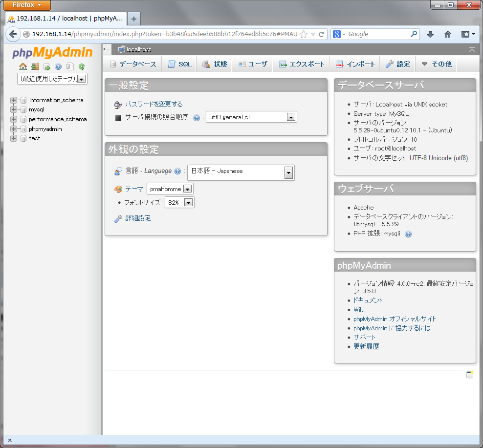483x448 pixels.
Task: Switch to the 設定 tab
Action: click(397, 64)
